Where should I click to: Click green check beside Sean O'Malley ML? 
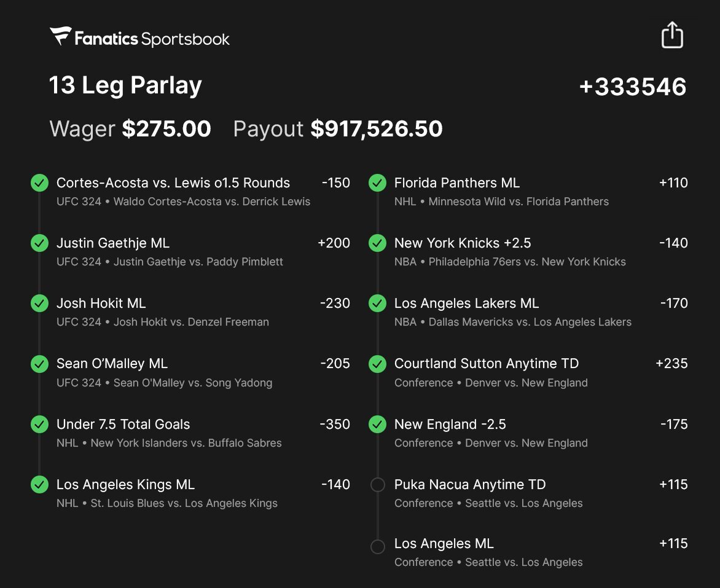point(39,364)
